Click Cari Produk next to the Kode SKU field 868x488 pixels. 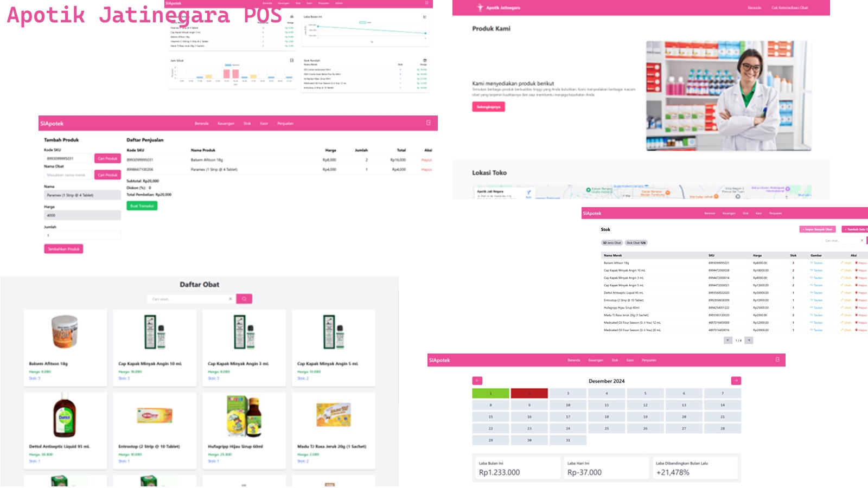pyautogui.click(x=107, y=158)
